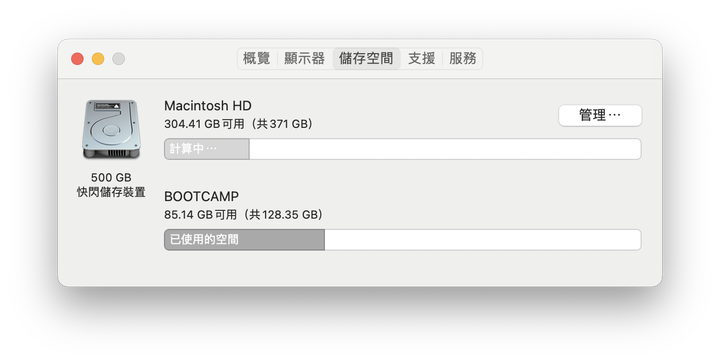Click free space in Macintosh HD bar
The width and height of the screenshot is (720, 363).
(445, 149)
